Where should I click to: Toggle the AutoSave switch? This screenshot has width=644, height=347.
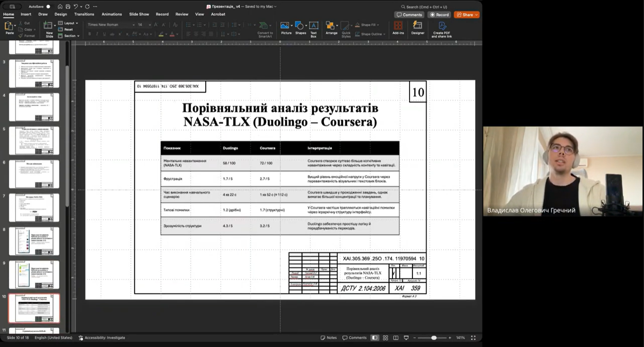click(48, 7)
